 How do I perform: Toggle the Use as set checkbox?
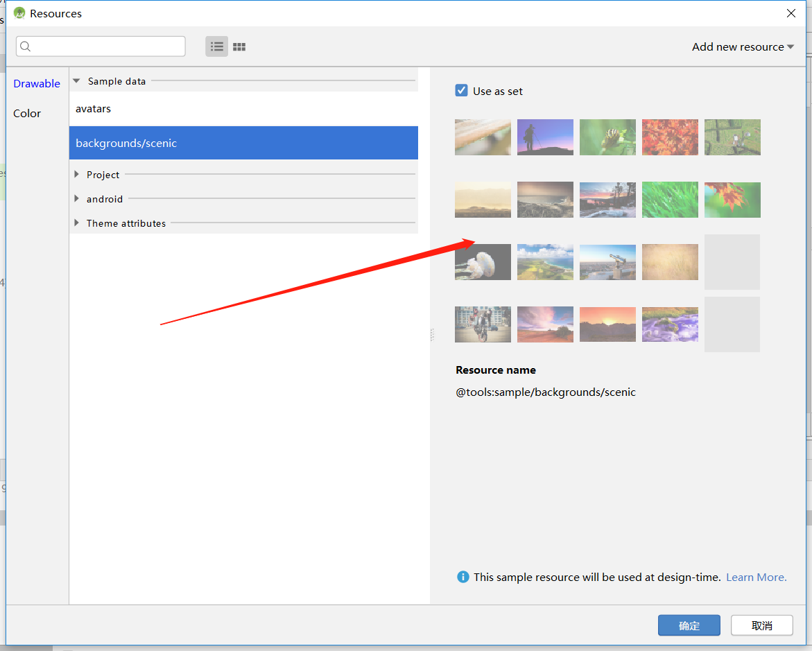[x=461, y=91]
